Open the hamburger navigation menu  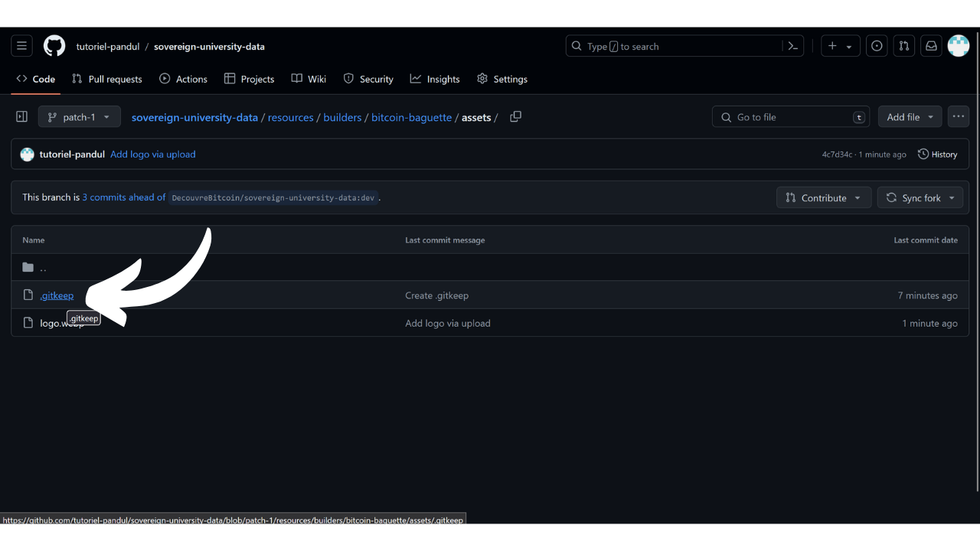21,46
